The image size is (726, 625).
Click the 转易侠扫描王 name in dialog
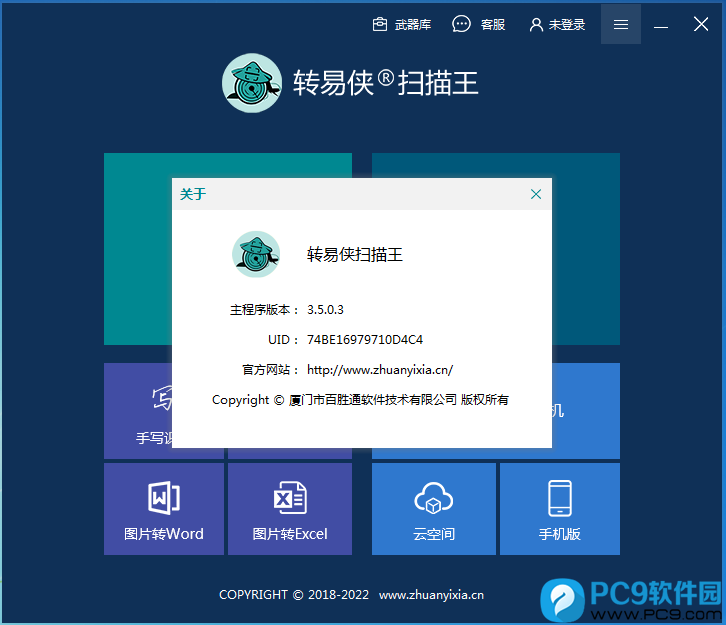pos(355,254)
